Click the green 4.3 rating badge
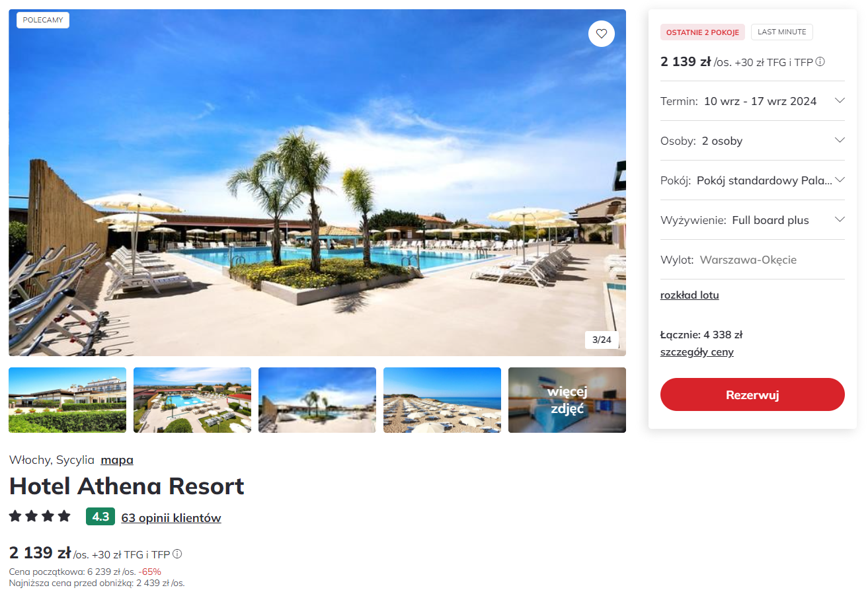The height and width of the screenshot is (596, 868). click(x=100, y=517)
